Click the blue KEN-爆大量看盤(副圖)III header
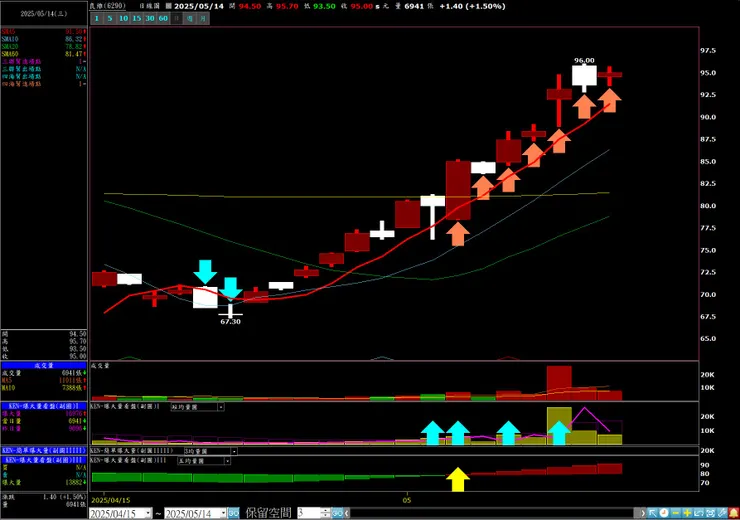740x520 pixels. click(x=44, y=460)
